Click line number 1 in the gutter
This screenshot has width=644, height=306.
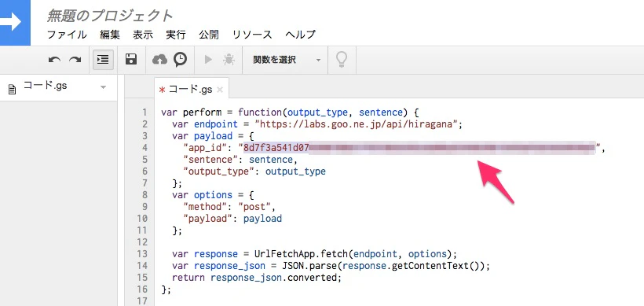tap(145, 112)
